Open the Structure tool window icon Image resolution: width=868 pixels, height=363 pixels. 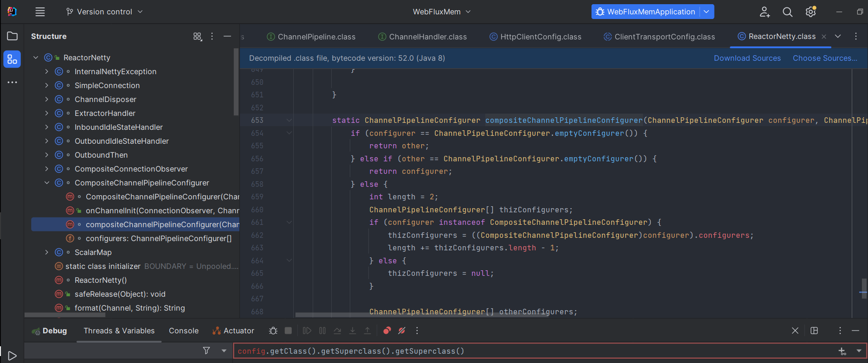[12, 59]
